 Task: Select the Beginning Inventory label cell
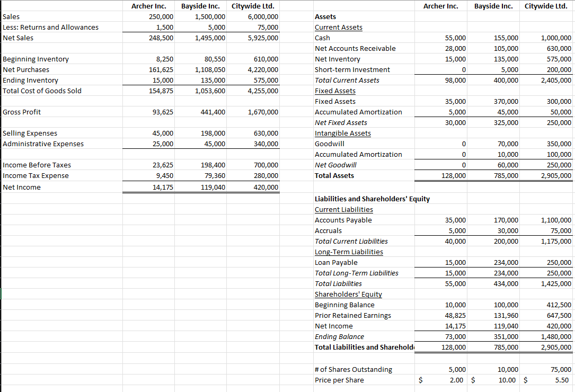coord(36,59)
